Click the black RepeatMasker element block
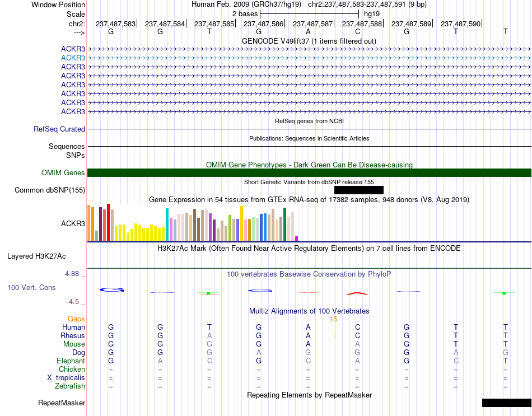 pos(507,403)
